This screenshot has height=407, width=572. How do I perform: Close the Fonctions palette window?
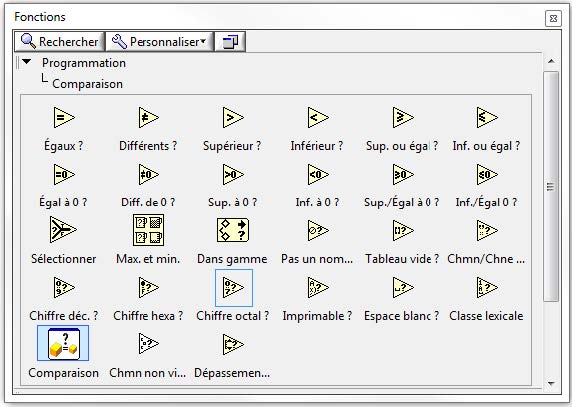coord(553,18)
